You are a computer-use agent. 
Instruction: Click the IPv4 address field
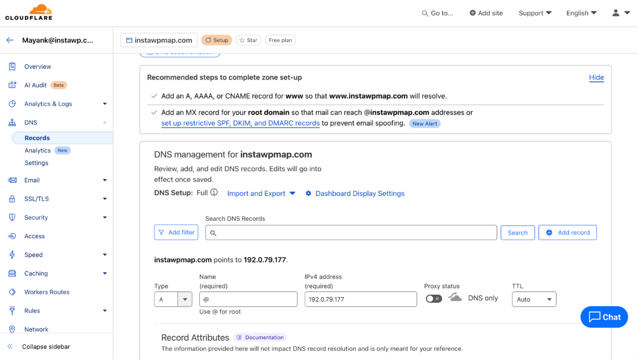[x=361, y=299]
